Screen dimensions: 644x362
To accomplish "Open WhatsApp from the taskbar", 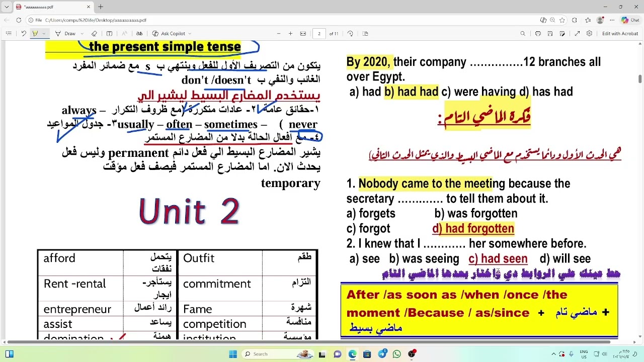I will click(x=397, y=354).
